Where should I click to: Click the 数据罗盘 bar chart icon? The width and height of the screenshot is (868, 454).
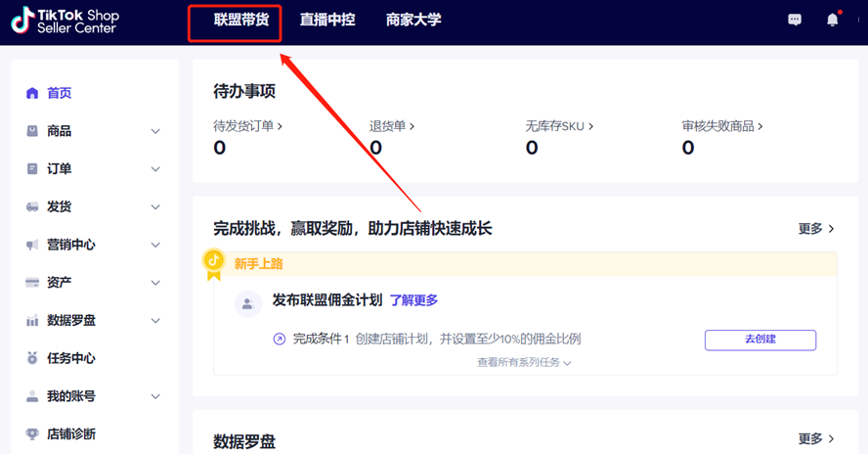pos(32,320)
